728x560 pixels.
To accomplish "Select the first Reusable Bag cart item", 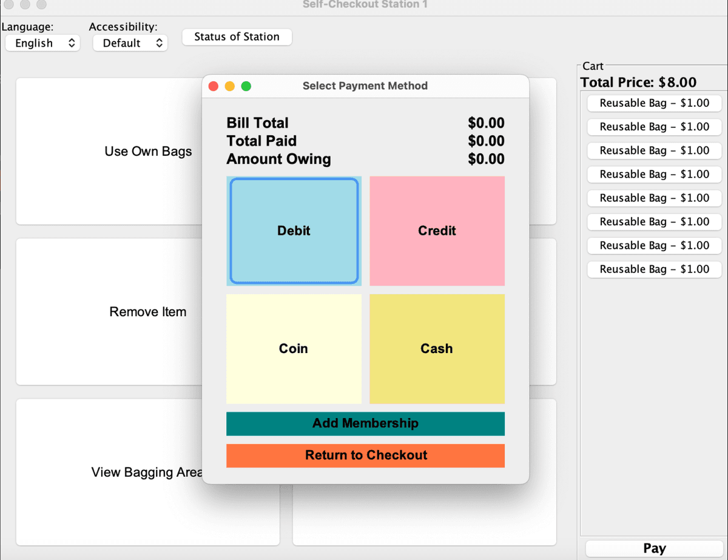I will point(654,103).
